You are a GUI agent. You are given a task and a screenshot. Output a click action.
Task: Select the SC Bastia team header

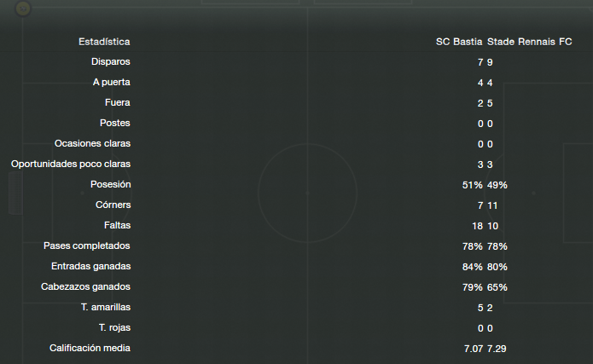459,42
